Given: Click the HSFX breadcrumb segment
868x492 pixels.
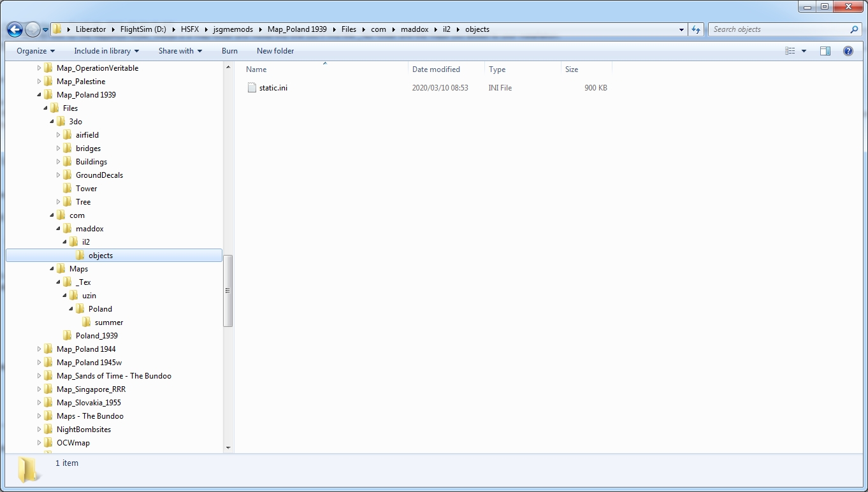Looking at the screenshot, I should 190,29.
